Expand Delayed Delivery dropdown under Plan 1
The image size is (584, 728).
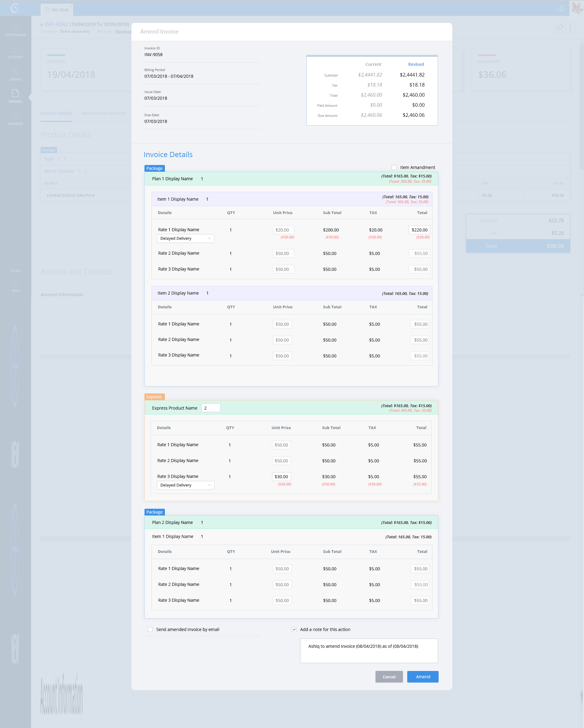coord(185,238)
